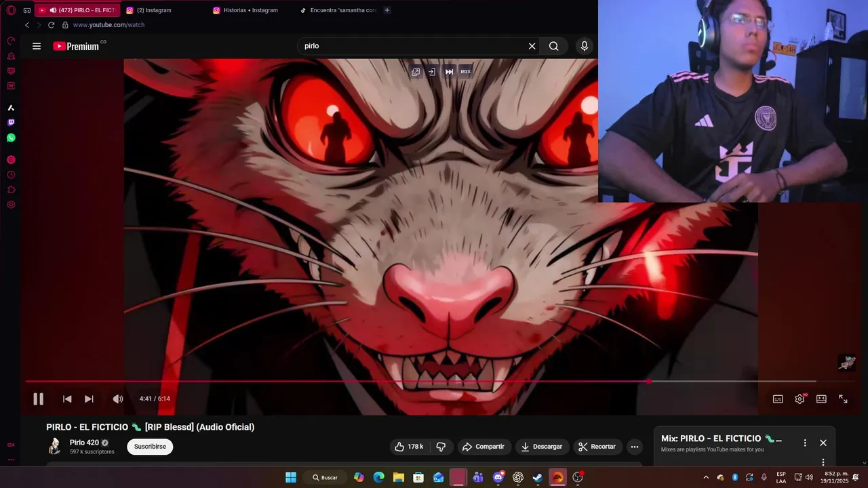
Task: Dislike the video
Action: 441,447
